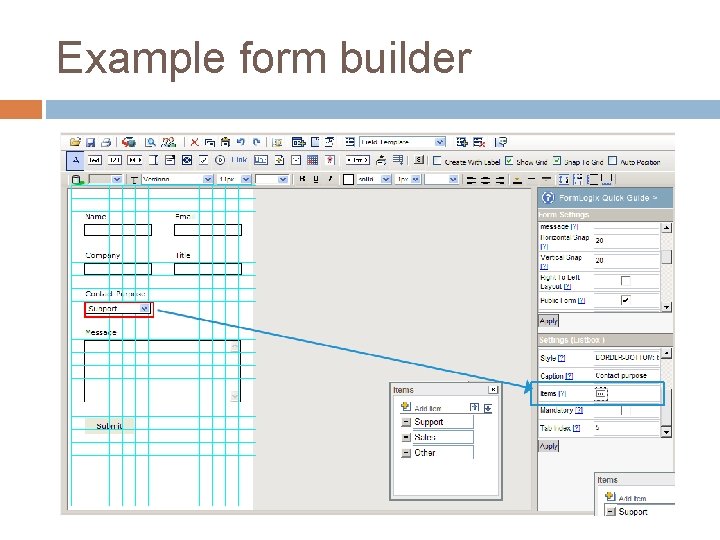Insert a Link element
The height and width of the screenshot is (540, 720).
click(239, 160)
